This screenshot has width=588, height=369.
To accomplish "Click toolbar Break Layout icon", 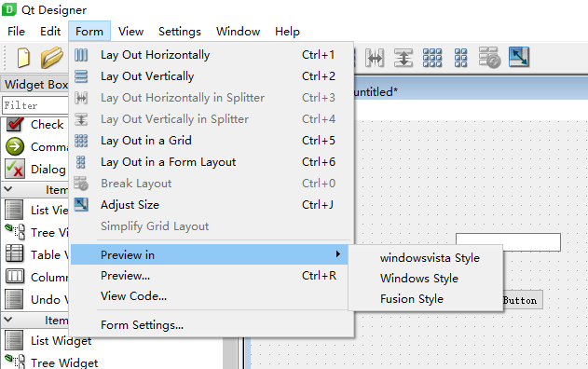I will 489,58.
